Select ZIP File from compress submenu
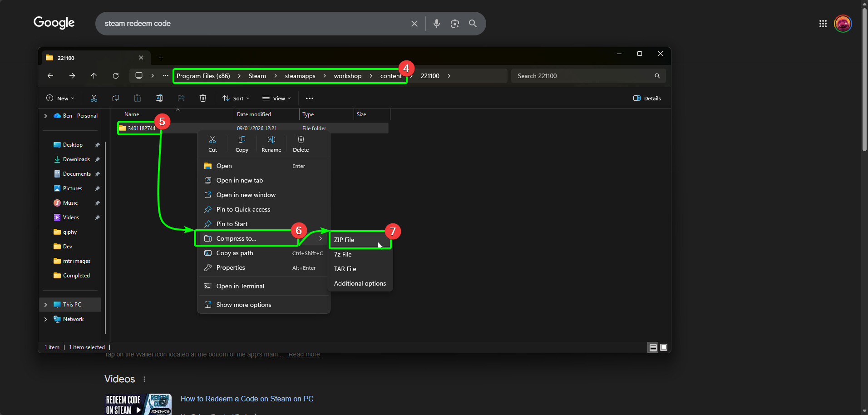The width and height of the screenshot is (868, 415). coord(344,240)
